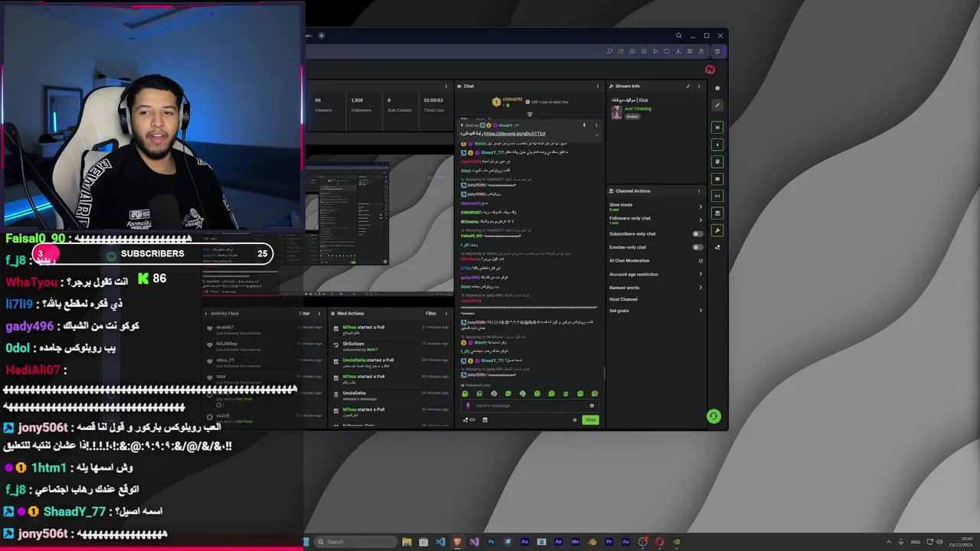The height and width of the screenshot is (551, 980).
Task: Open the Activity Feed panel options menu
Action: pos(319,313)
